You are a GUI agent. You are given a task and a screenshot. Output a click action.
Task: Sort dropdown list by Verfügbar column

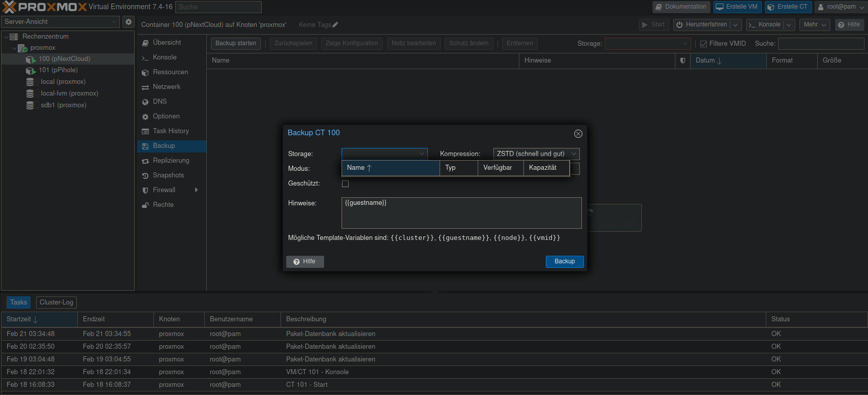point(501,168)
